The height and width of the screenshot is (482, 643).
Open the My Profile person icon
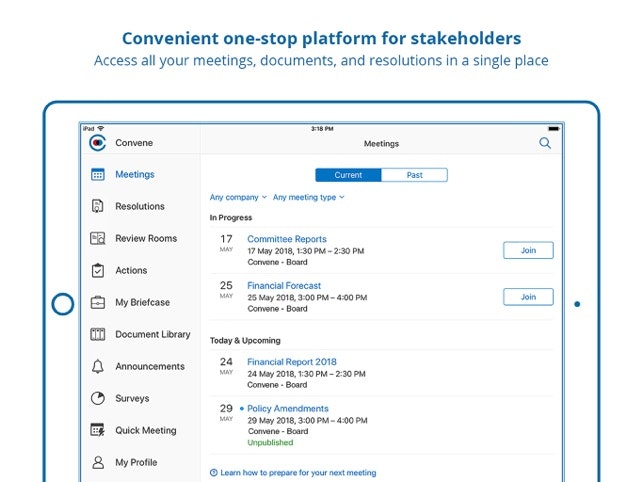point(98,462)
